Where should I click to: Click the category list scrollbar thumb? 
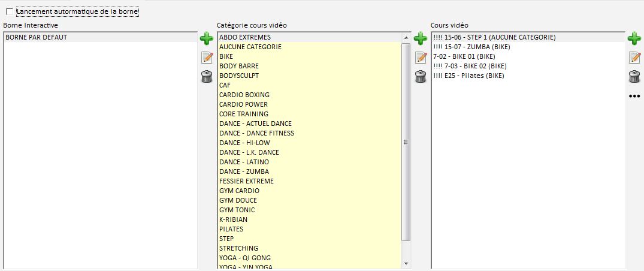coord(406,141)
